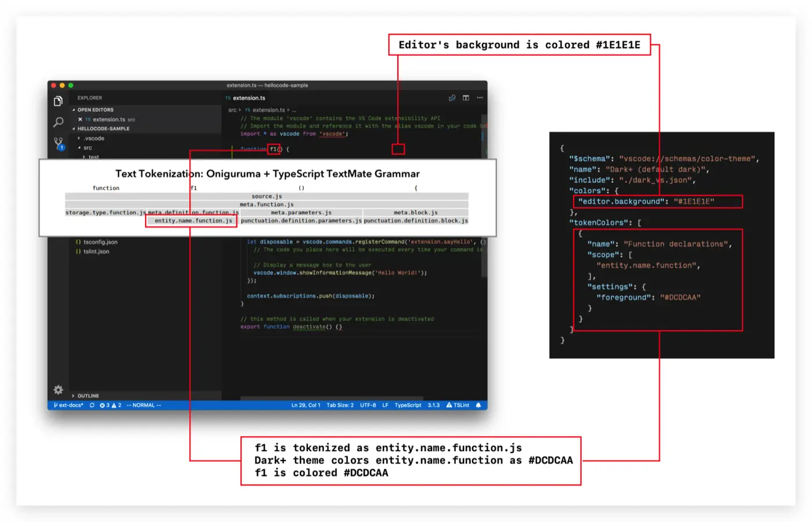Click the 'import * as vscode' code line
Image resolution: width=812 pixels, height=522 pixels.
tap(295, 134)
